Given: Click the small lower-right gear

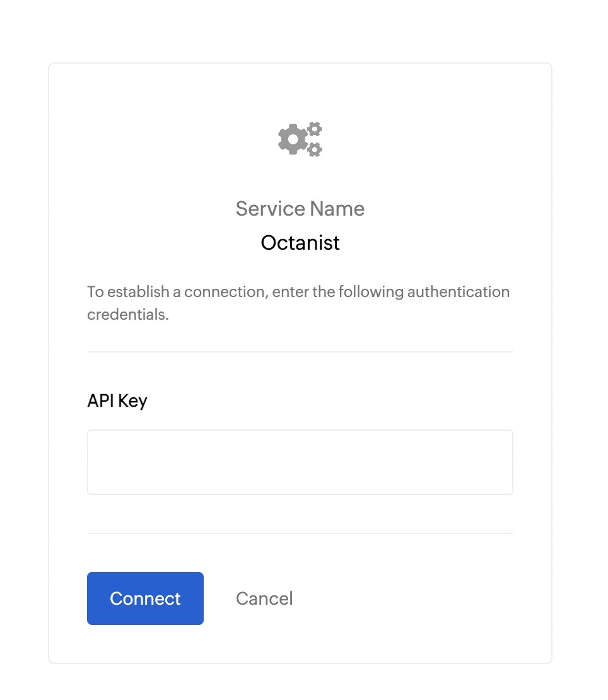Looking at the screenshot, I should coord(315,150).
